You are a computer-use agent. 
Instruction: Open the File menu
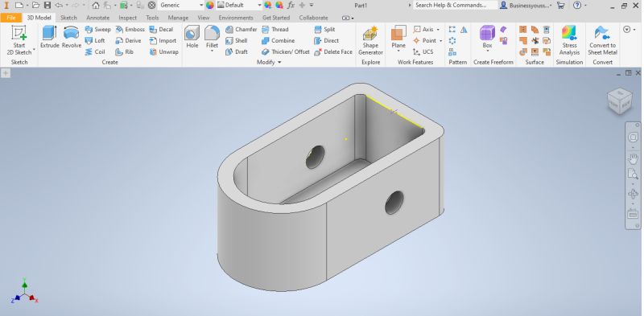point(11,18)
